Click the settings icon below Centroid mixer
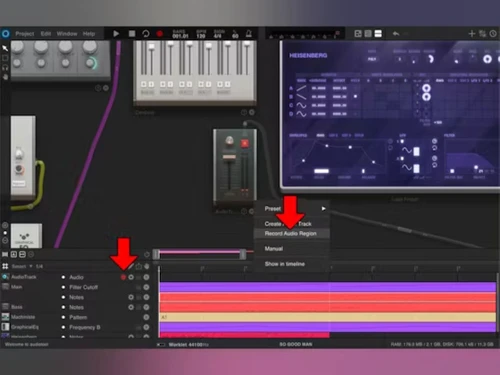Screen dimensions: 500x375 tap(252, 113)
